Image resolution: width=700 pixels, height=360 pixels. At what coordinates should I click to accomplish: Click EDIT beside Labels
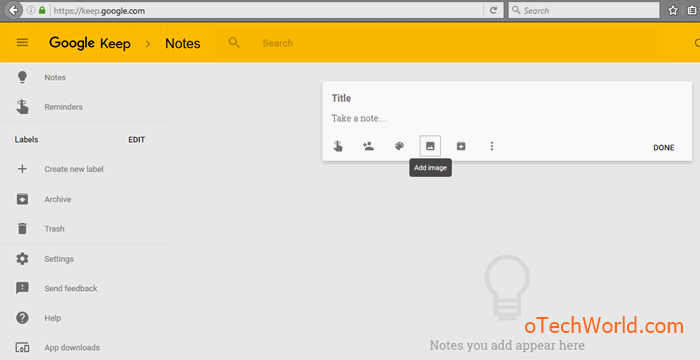pyautogui.click(x=137, y=140)
